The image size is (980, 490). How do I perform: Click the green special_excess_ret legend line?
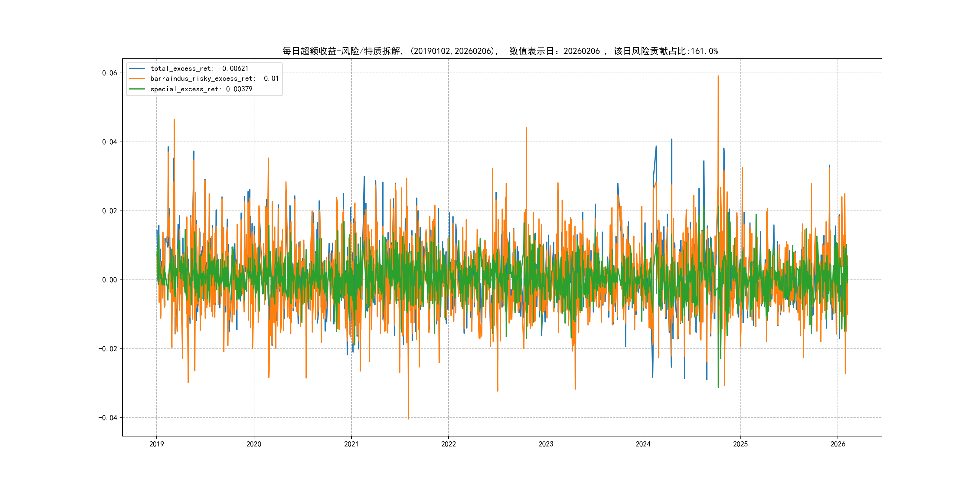tap(137, 89)
